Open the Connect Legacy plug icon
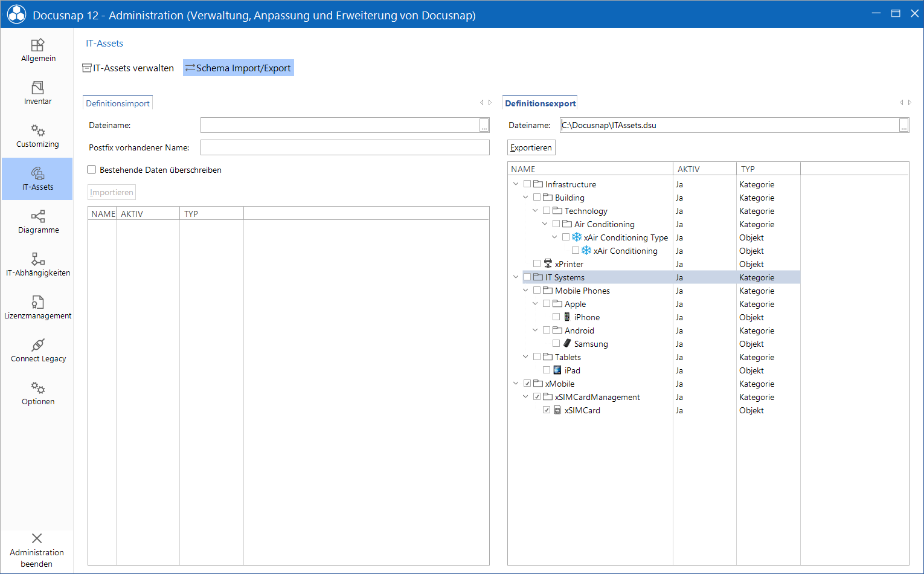This screenshot has width=924, height=574. [37, 345]
